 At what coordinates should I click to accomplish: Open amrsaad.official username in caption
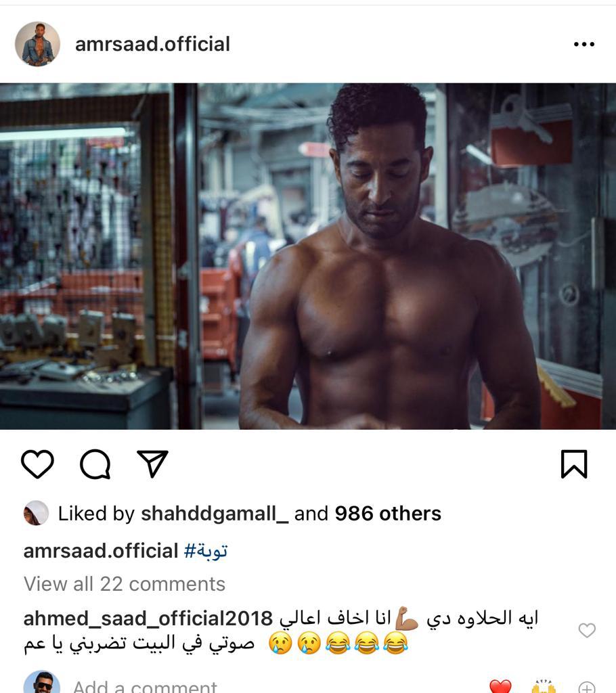coord(101,551)
